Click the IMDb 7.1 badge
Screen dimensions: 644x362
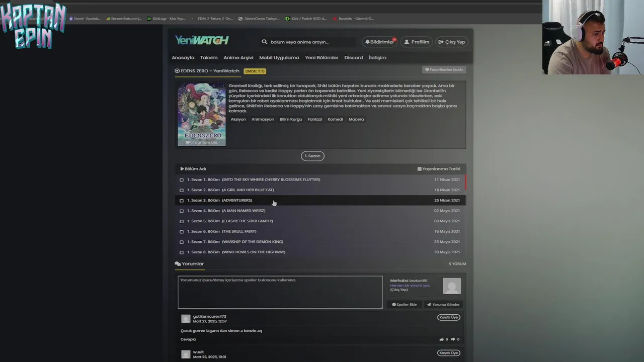point(255,71)
